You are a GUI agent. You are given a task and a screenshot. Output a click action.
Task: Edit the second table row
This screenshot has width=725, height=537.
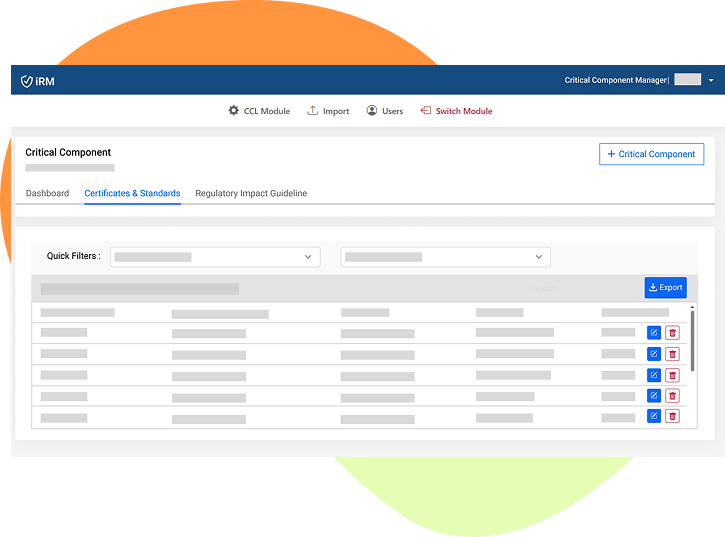pyautogui.click(x=654, y=354)
